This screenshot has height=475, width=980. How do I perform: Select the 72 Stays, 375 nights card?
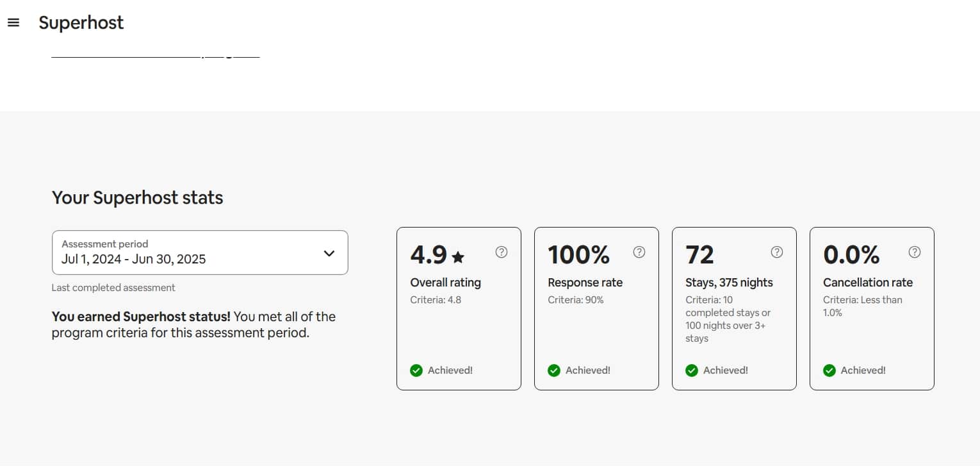click(734, 308)
